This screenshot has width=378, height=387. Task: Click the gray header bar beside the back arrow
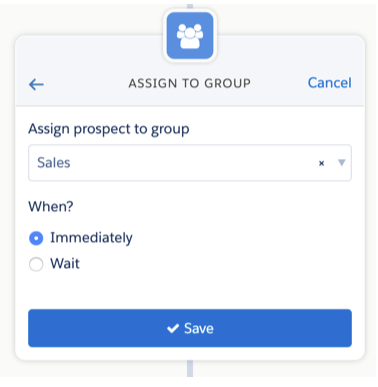[85, 83]
